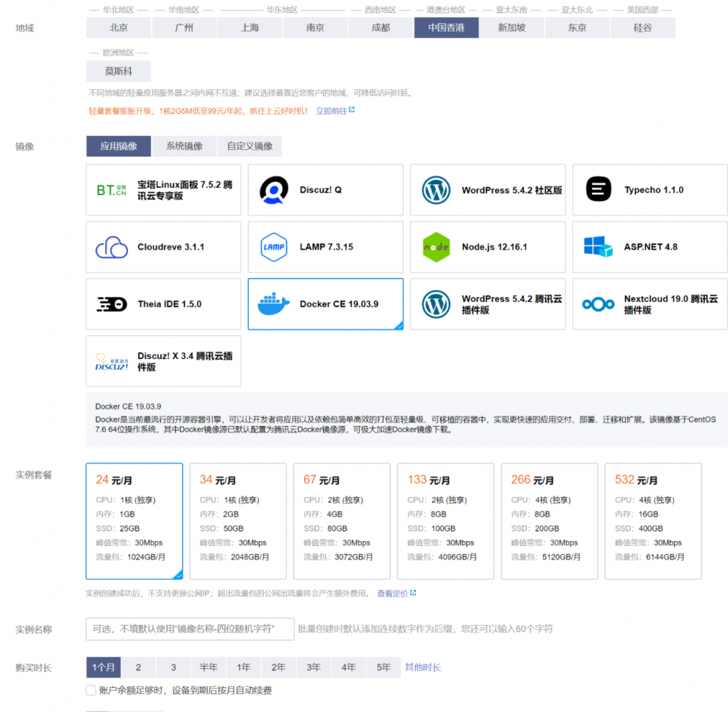Choose the 24 元/月 instance plan
Screen dimensions: 728x712
tap(134, 521)
